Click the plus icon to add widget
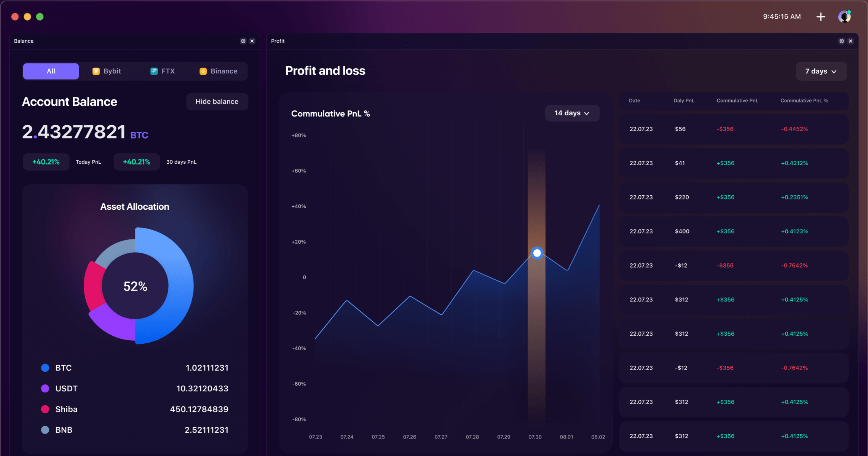This screenshot has height=456, width=868. [x=821, y=17]
